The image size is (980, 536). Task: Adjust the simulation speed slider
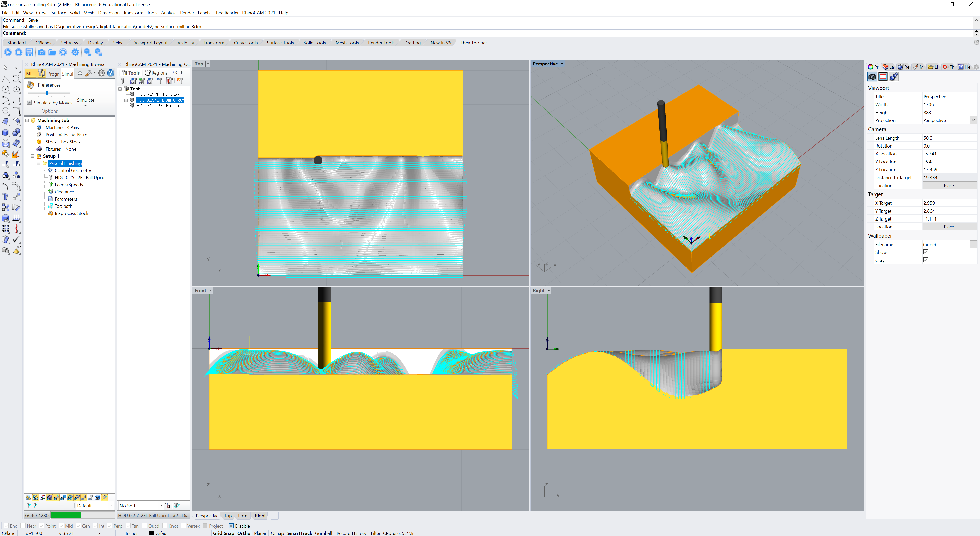[x=47, y=93]
